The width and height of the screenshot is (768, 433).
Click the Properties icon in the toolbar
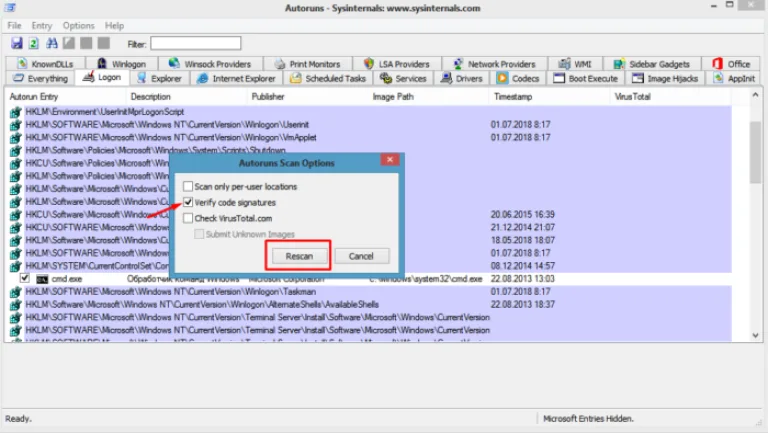point(69,43)
